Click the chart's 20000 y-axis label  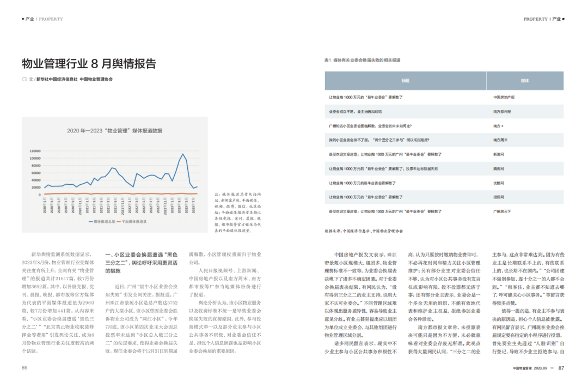pos(36,188)
